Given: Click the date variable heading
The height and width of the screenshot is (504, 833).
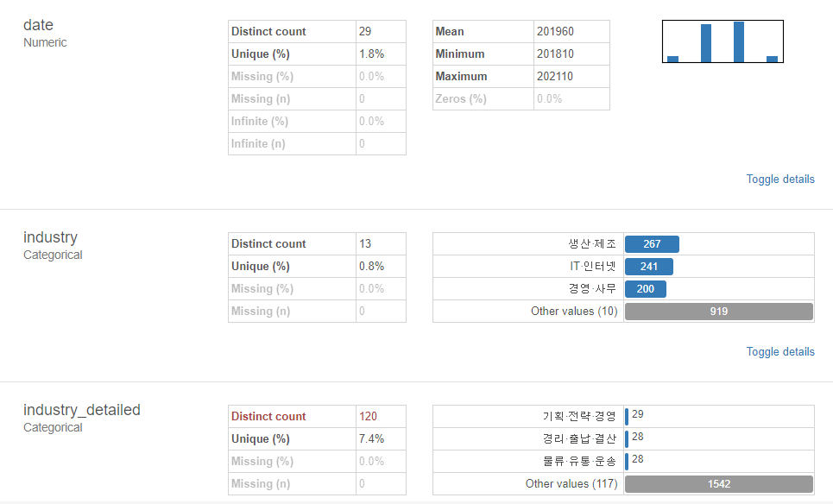Looking at the screenshot, I should (38, 25).
